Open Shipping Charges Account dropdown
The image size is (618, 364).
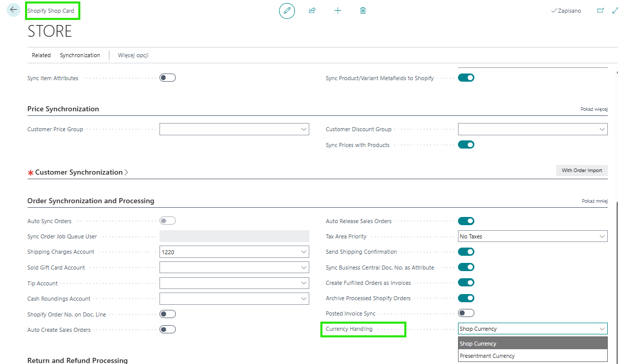(304, 252)
